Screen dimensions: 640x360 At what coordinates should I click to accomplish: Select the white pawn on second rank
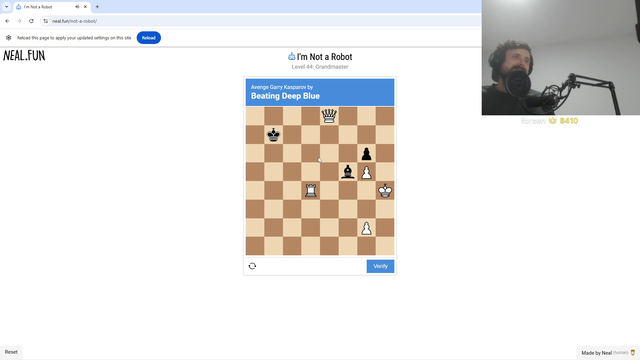[367, 228]
